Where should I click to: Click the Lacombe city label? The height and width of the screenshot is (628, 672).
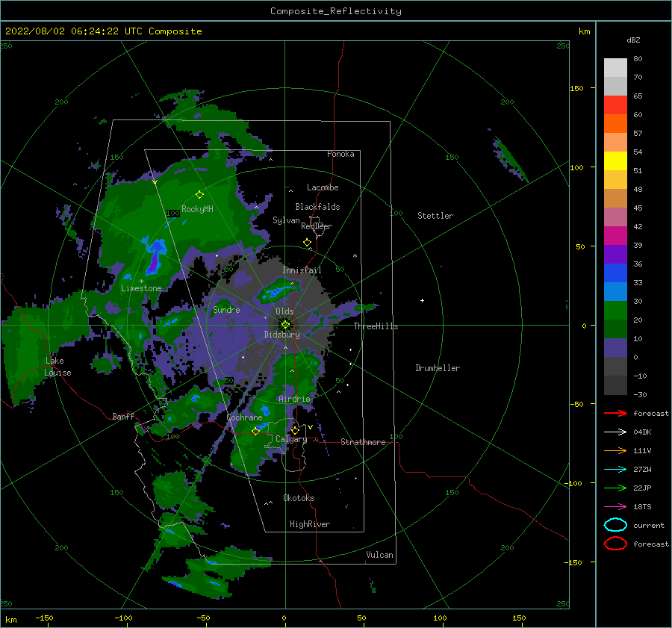pos(323,187)
